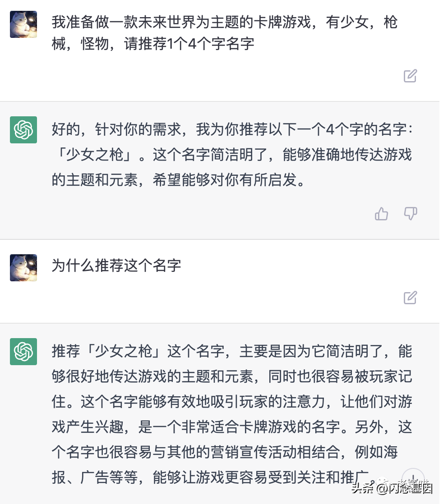Click the thumbs down icon on first reply

[x=410, y=214]
